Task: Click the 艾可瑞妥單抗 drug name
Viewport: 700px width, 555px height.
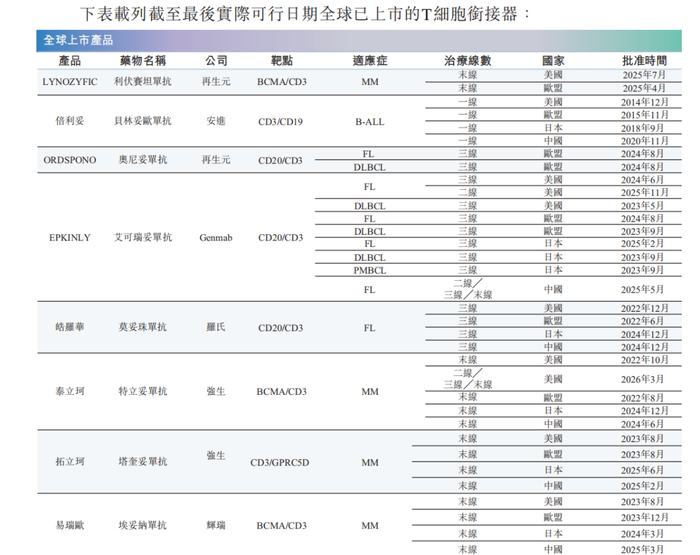Action: 142,237
